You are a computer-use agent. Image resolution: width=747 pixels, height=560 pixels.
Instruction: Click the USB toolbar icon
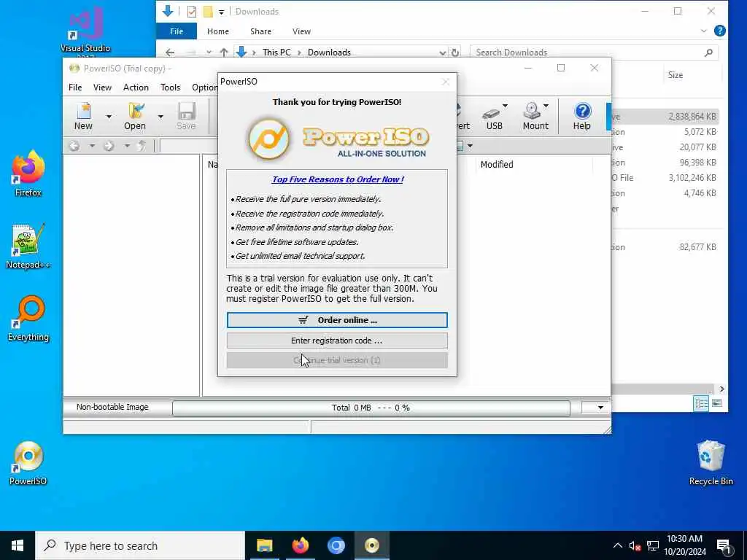coord(494,116)
